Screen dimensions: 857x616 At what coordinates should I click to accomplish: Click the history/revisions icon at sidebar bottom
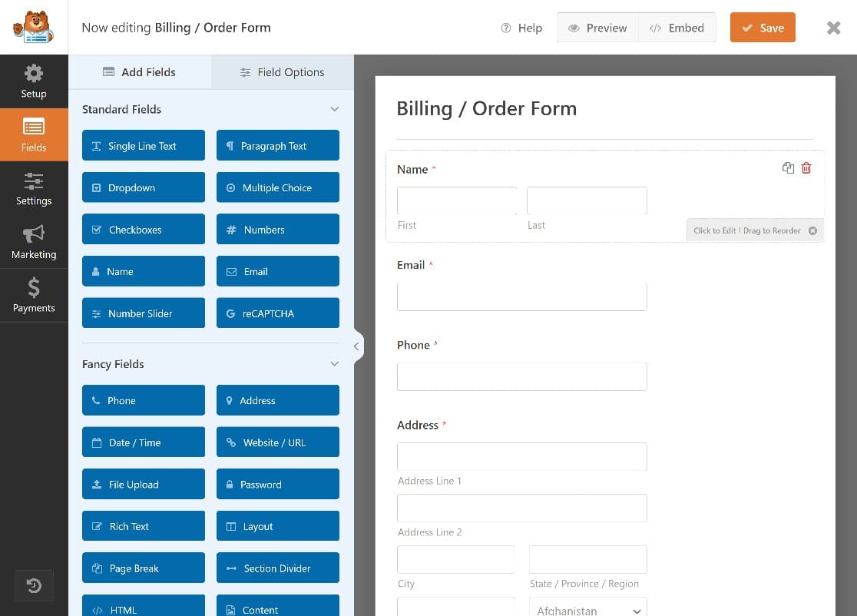pos(33,585)
